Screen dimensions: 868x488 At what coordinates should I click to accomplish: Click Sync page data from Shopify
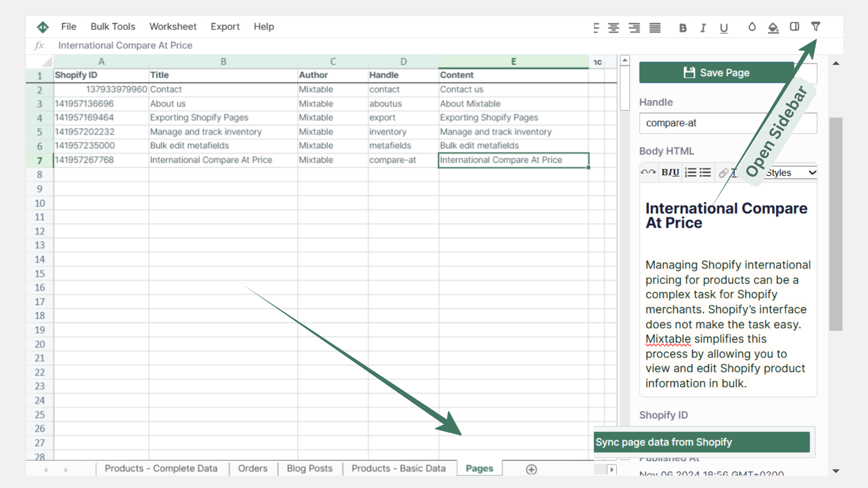pyautogui.click(x=702, y=442)
